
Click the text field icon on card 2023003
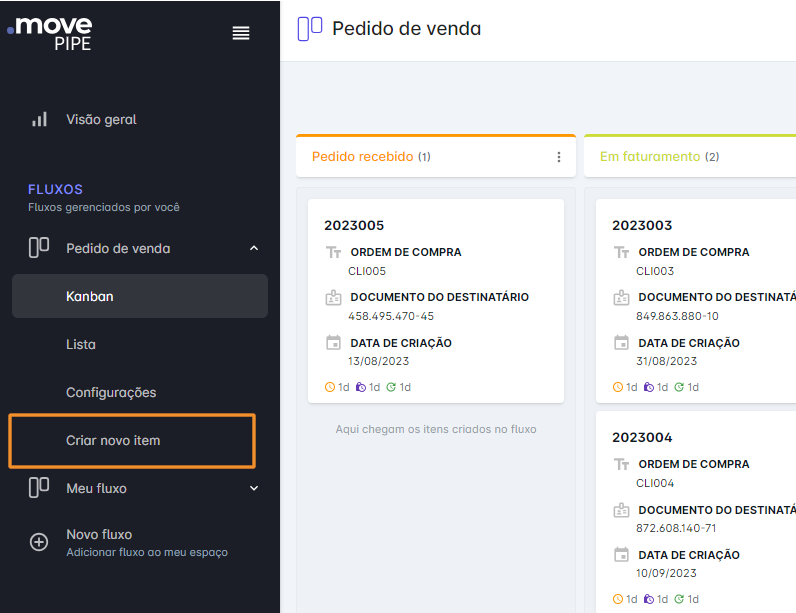621,252
